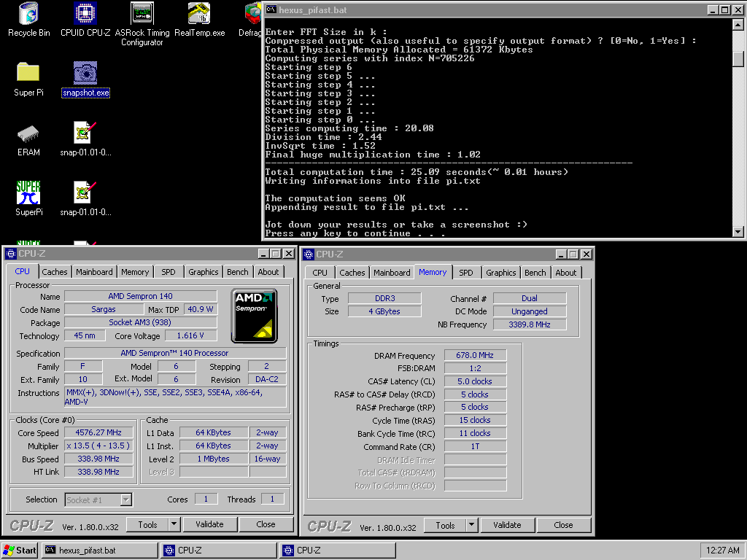Open About tab in left CPU-Z
Image resolution: width=747 pixels, height=560 pixels.
[x=268, y=272]
